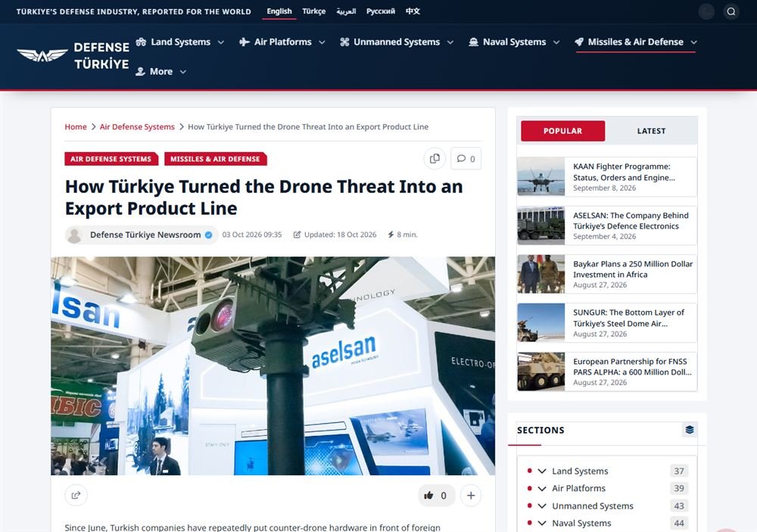Click the updated-date edit icon
Screen dimensions: 757x532
click(297, 235)
